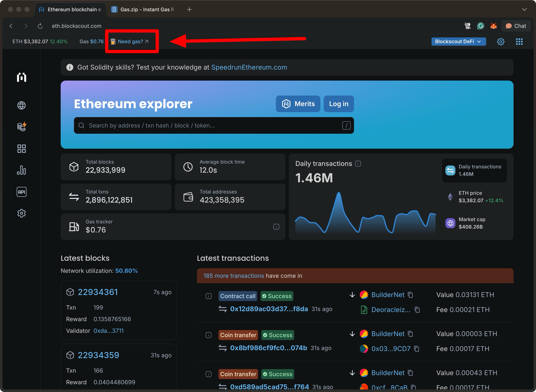Click the Merits button in the banner
The width and height of the screenshot is (536, 392).
[298, 104]
